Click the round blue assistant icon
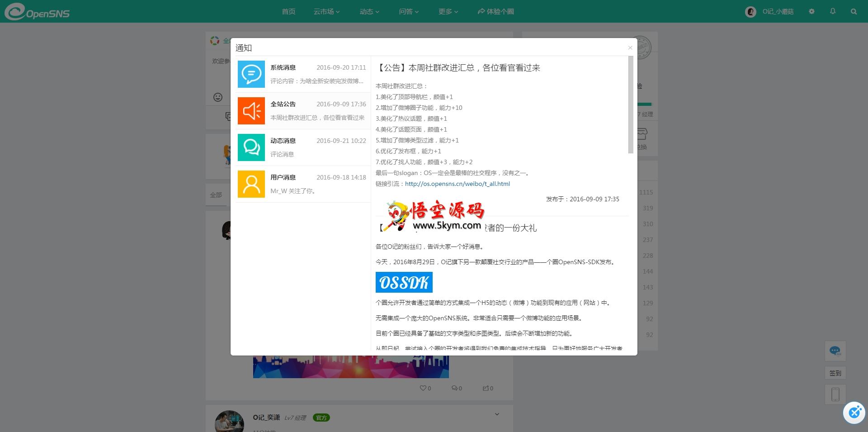Viewport: 868px width, 432px height. point(854,413)
